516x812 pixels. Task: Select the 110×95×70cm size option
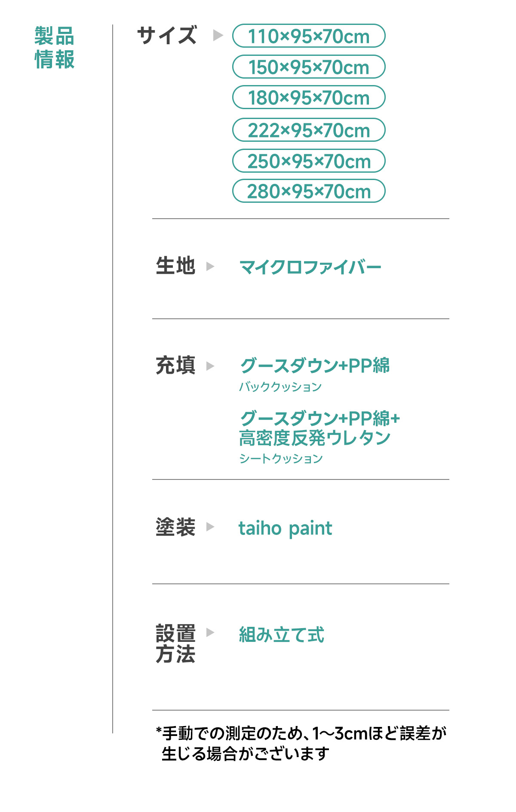309,36
